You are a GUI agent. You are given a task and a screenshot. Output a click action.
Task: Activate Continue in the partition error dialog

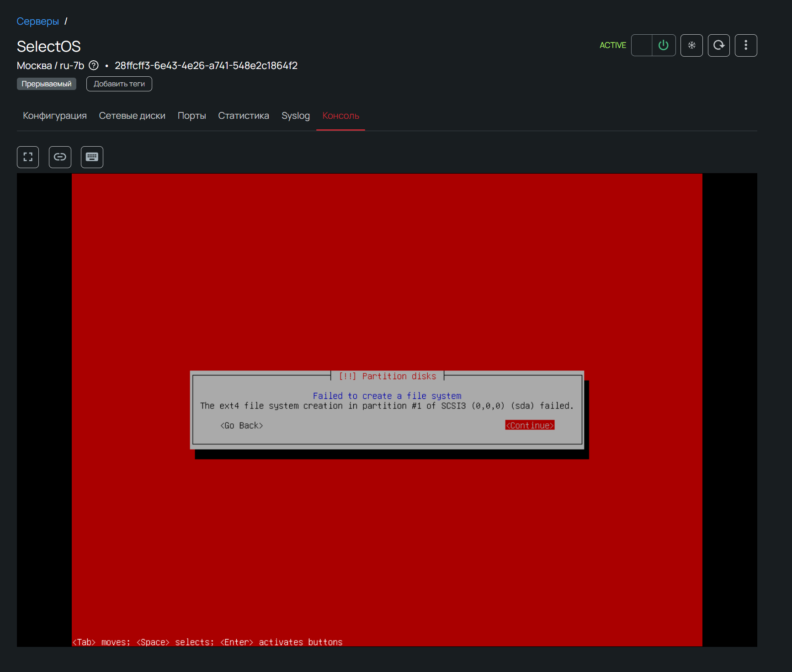click(530, 425)
